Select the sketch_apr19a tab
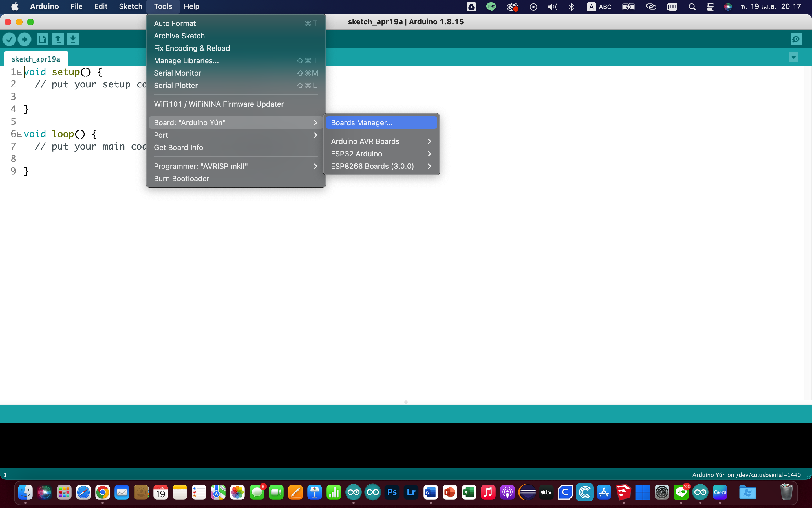812x508 pixels. click(x=36, y=59)
